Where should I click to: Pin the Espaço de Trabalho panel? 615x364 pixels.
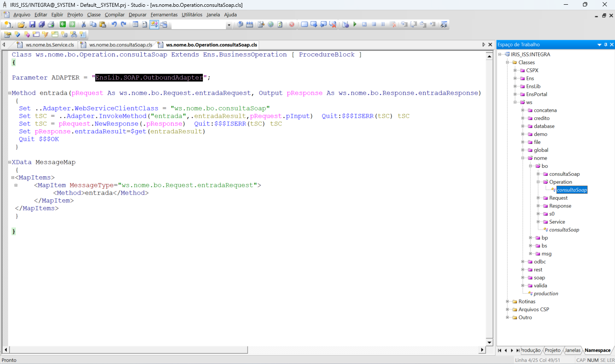(x=606, y=44)
